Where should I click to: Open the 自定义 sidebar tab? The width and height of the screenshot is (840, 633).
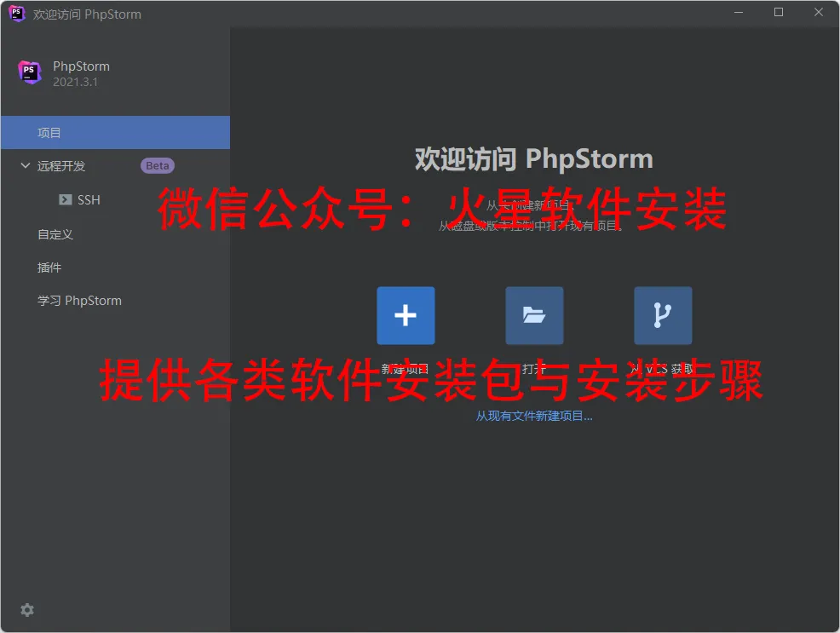point(55,234)
